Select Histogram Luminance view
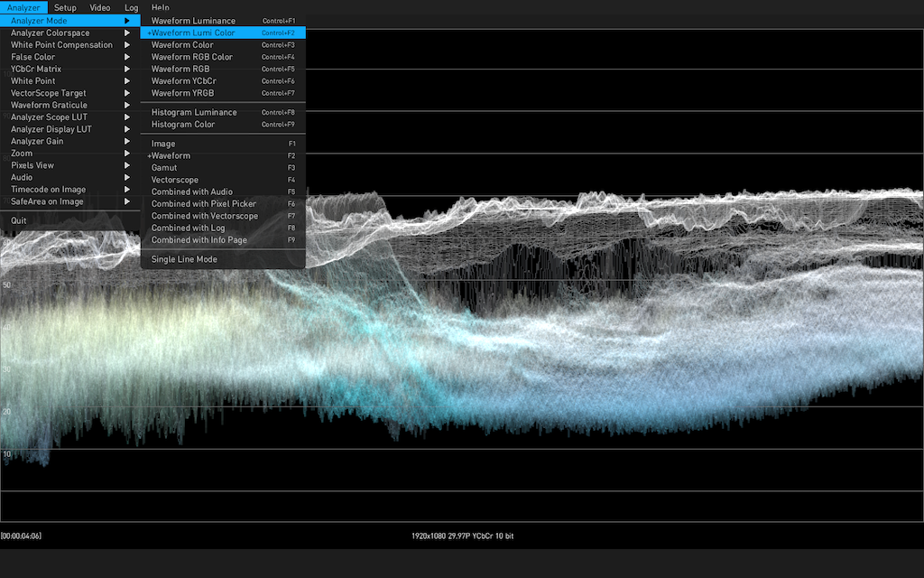The width and height of the screenshot is (924, 578). coord(194,113)
